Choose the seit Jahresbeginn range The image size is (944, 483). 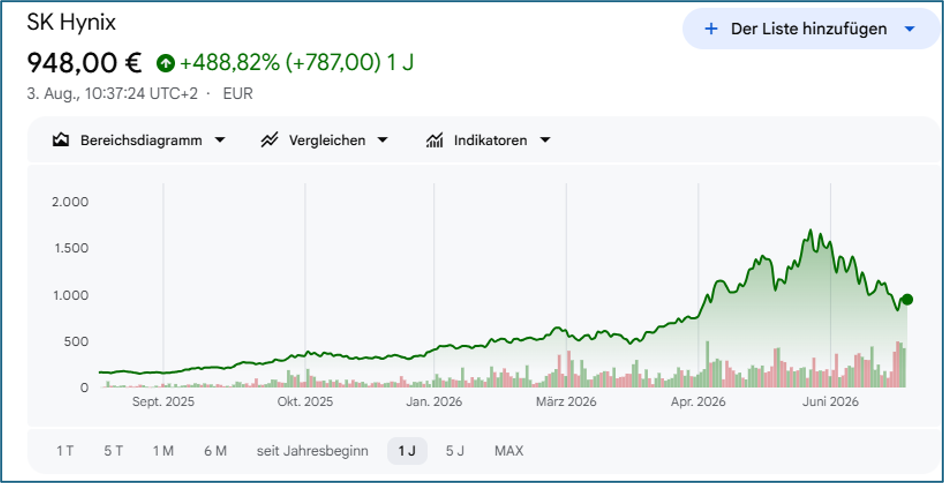coord(312,450)
